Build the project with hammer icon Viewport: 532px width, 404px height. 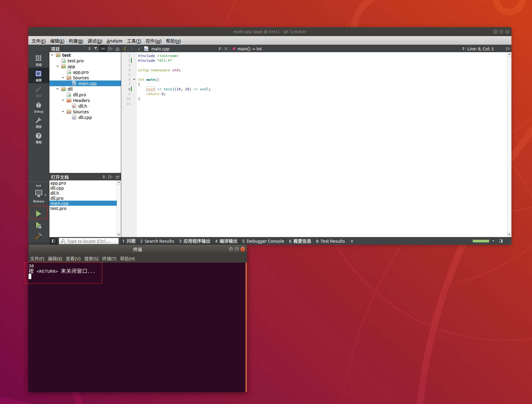click(x=38, y=236)
